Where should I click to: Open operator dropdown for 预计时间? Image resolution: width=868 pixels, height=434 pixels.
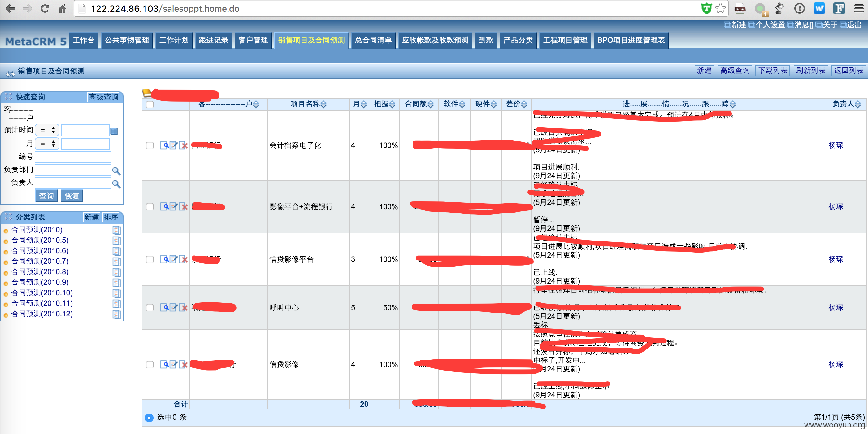(47, 130)
